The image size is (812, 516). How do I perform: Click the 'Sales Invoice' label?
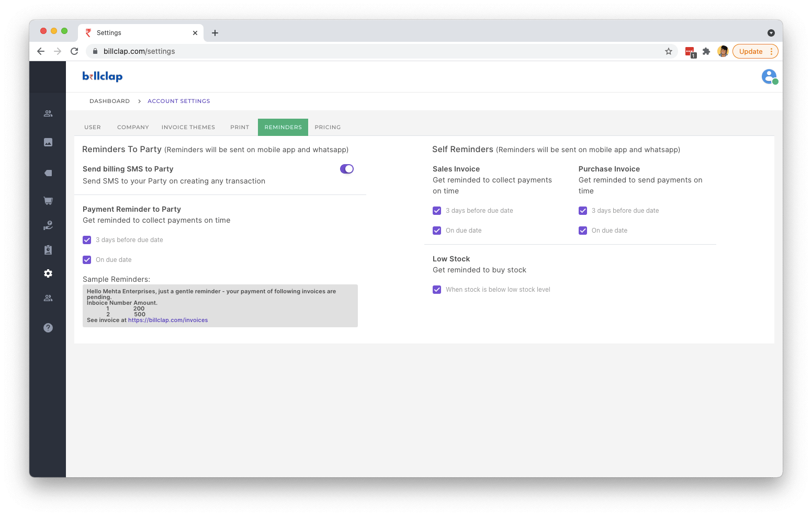tap(456, 169)
